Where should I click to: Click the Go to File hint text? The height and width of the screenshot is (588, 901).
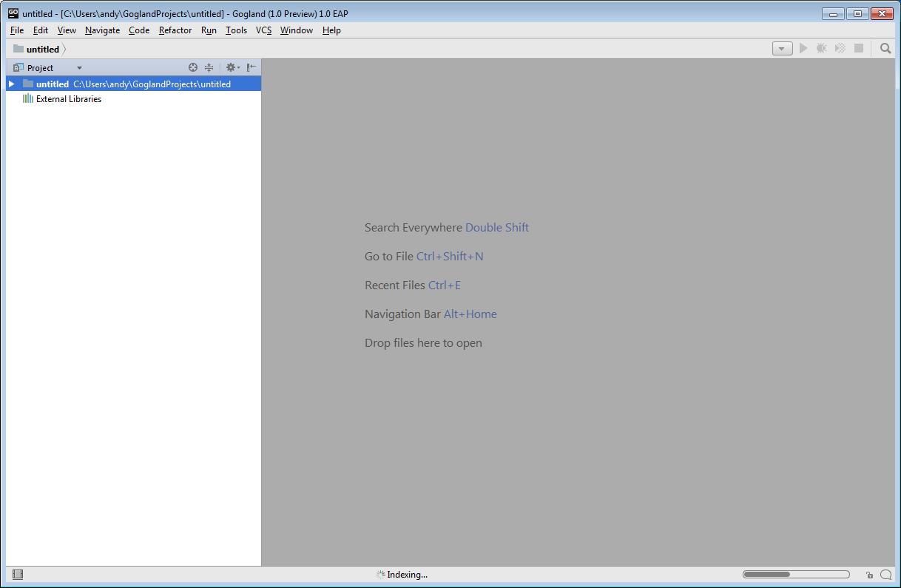point(424,257)
